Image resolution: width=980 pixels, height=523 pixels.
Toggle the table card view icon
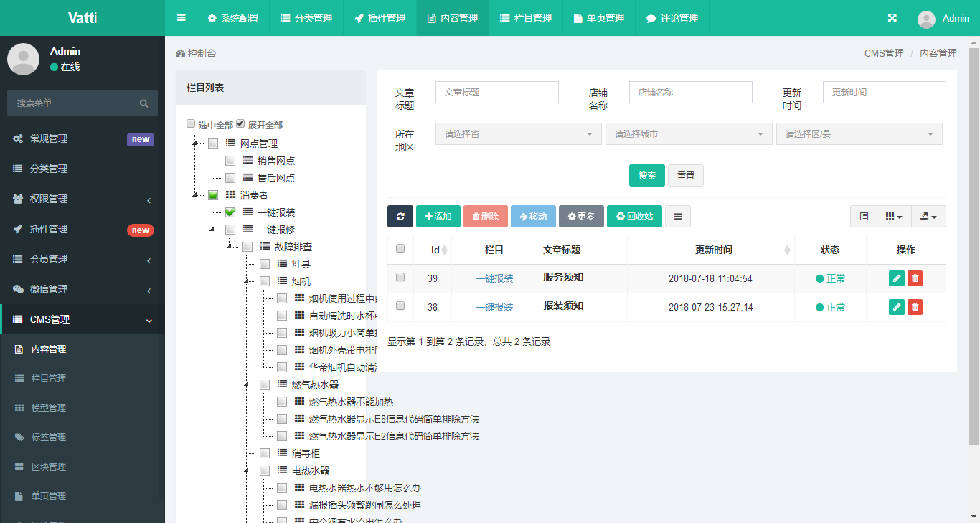(864, 217)
